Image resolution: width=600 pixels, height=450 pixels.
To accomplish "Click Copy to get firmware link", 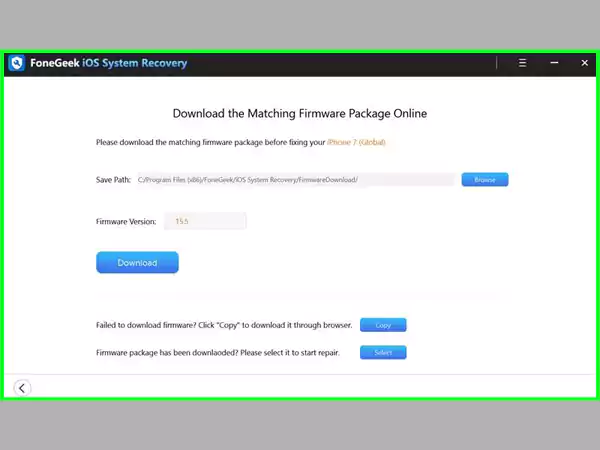I will point(383,325).
